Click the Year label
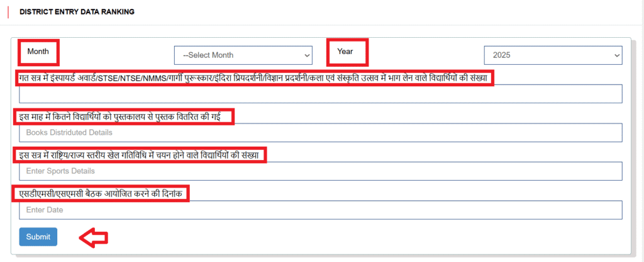The width and height of the screenshot is (644, 262). (x=346, y=52)
